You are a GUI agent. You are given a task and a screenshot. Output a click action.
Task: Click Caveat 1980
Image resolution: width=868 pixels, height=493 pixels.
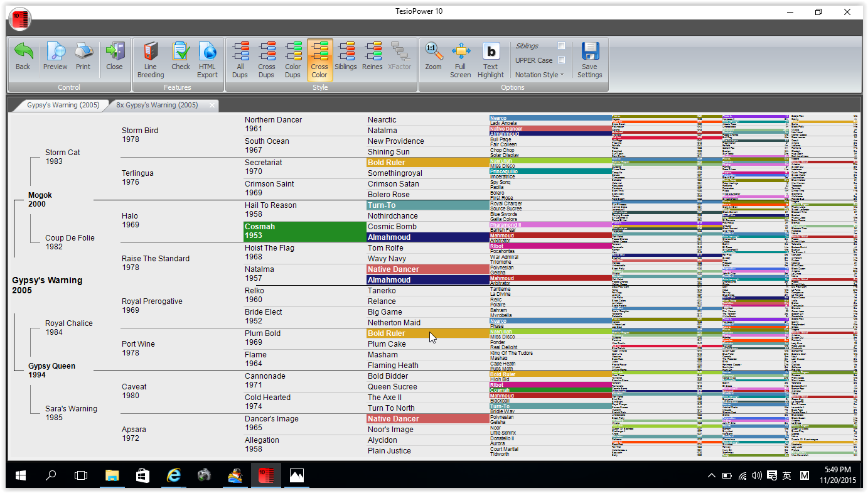click(x=134, y=391)
